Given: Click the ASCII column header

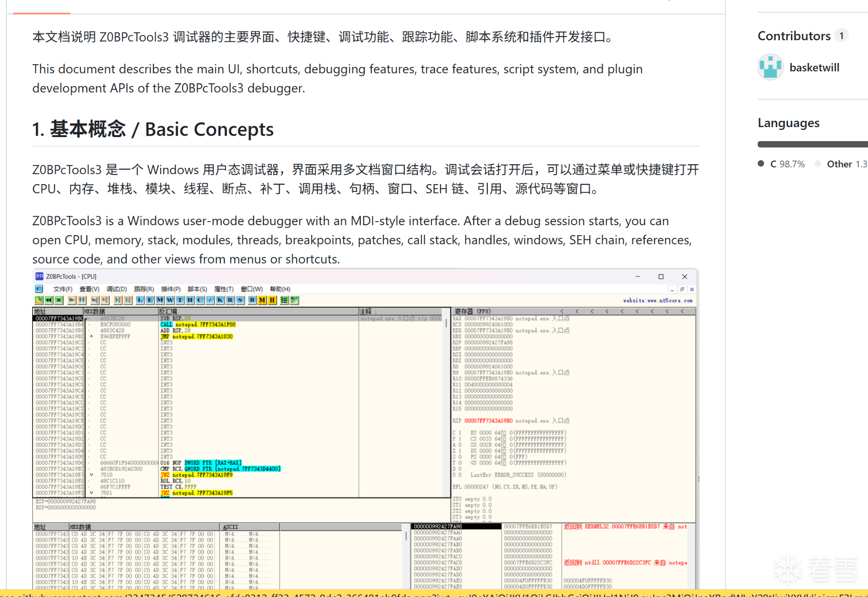Looking at the screenshot, I should click(250, 527).
